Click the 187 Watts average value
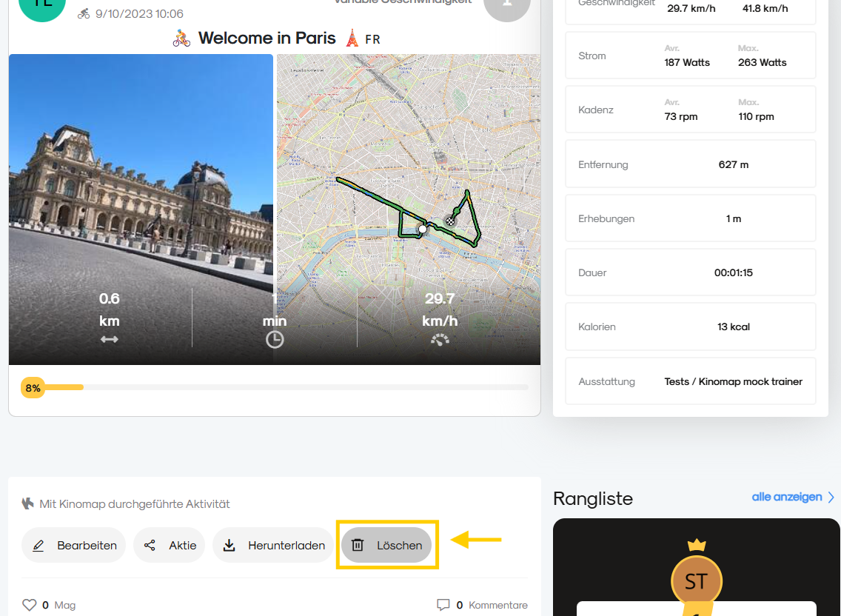The image size is (841, 616). click(687, 62)
